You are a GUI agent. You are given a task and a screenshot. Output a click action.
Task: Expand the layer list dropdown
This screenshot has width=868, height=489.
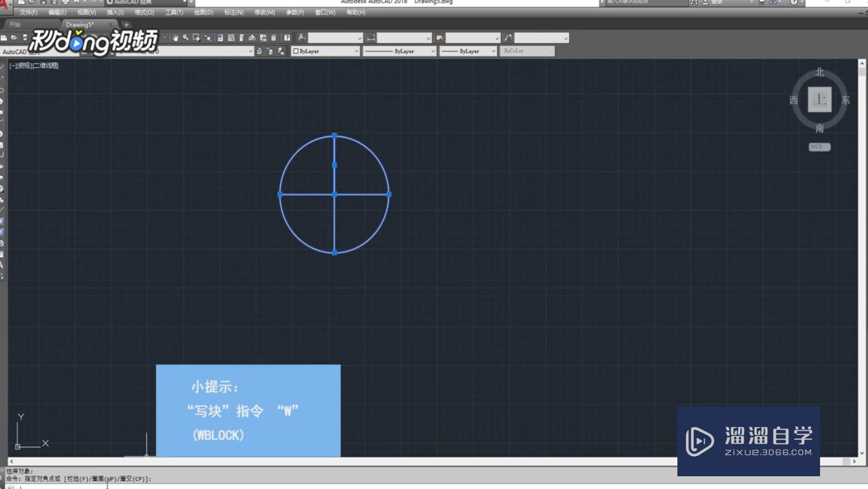click(250, 52)
